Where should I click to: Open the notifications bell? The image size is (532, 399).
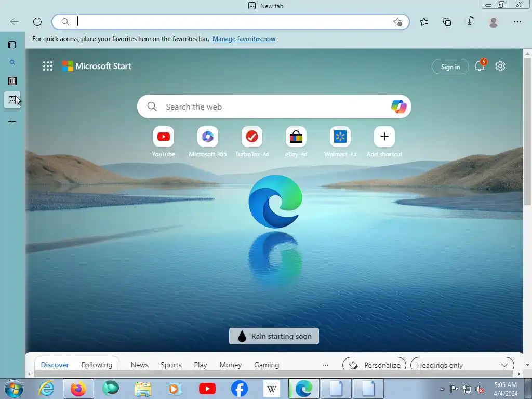pyautogui.click(x=480, y=65)
